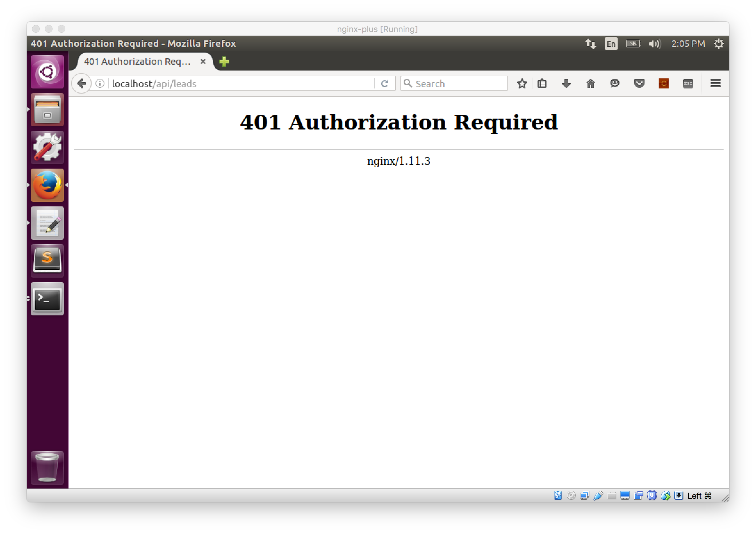
Task: Click the volume icon in system tray
Action: (658, 43)
